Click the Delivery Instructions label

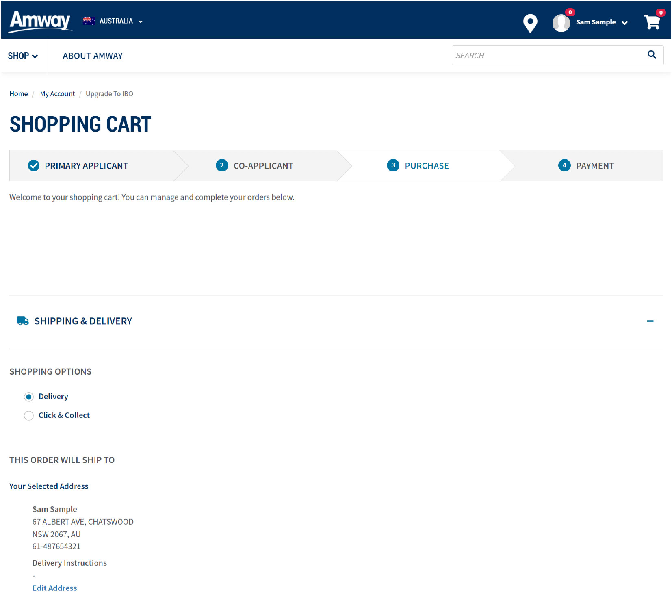(69, 563)
